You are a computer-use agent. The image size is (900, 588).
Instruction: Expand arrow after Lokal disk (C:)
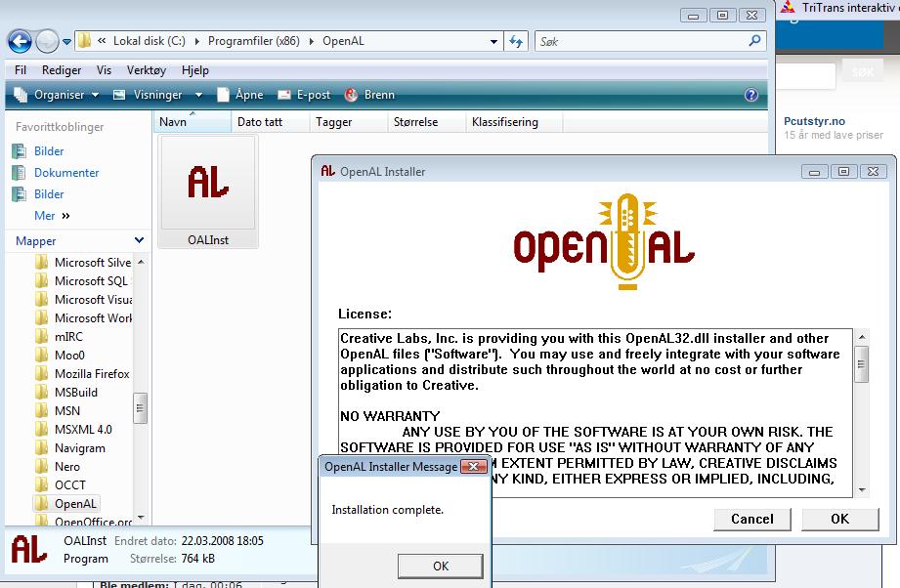click(x=196, y=41)
